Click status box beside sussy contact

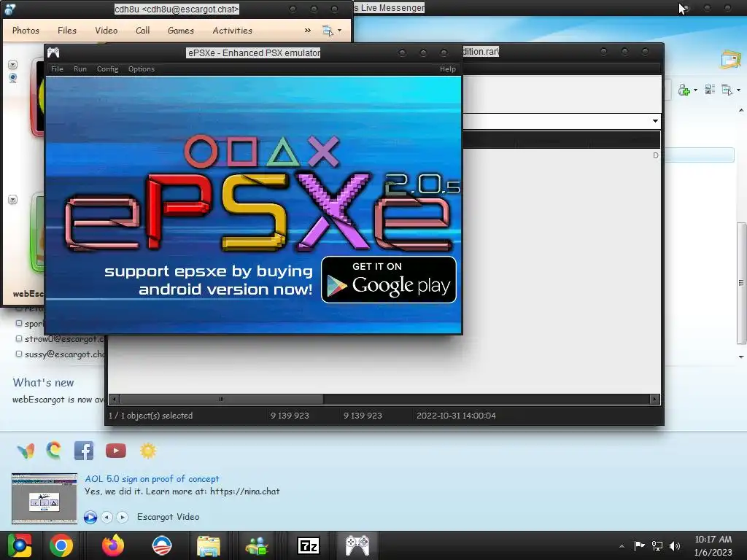point(18,354)
